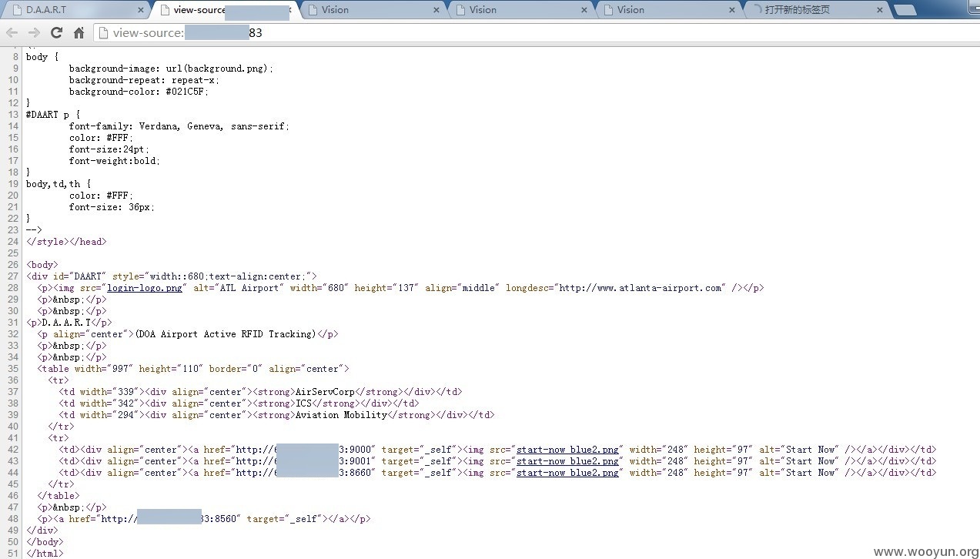The width and height of the screenshot is (980, 559).
Task: Click the table width="997" source line
Action: pyautogui.click(x=193, y=369)
